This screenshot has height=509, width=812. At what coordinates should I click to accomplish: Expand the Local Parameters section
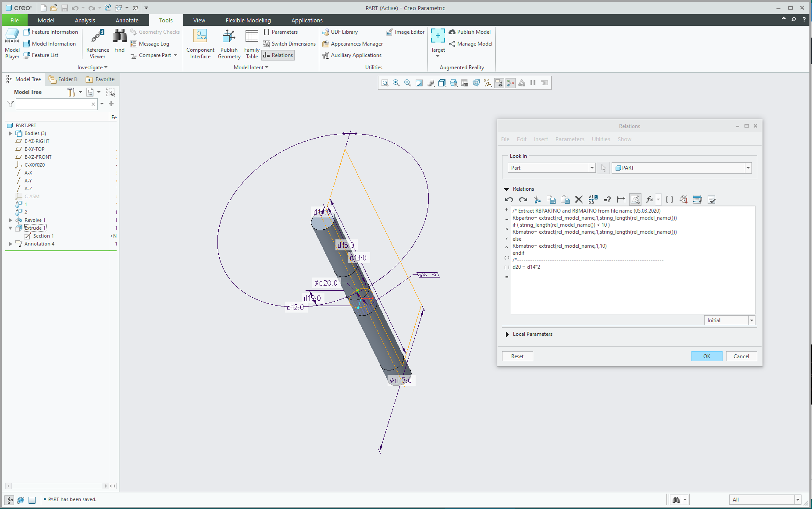pyautogui.click(x=507, y=334)
